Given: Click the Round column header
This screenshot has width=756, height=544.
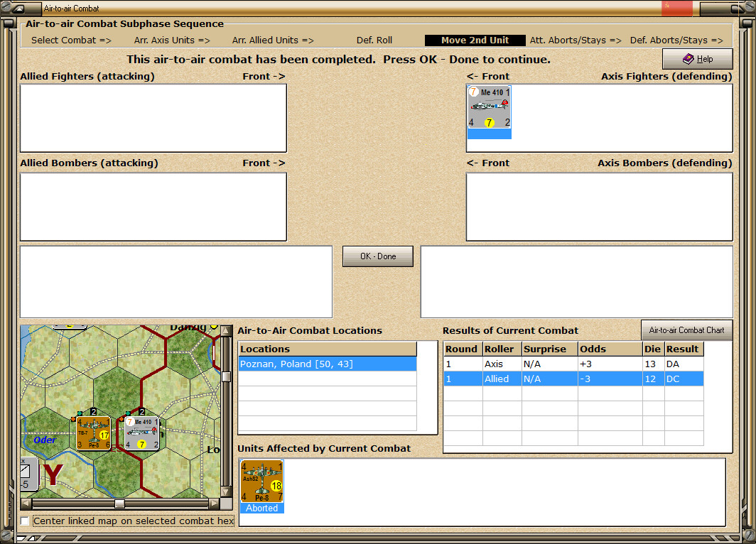Looking at the screenshot, I should pyautogui.click(x=463, y=349).
